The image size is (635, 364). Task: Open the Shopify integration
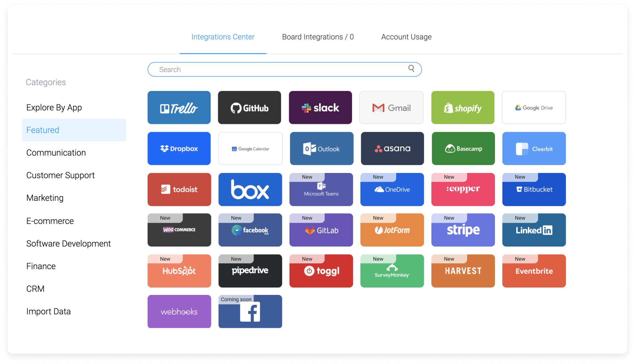[462, 108]
